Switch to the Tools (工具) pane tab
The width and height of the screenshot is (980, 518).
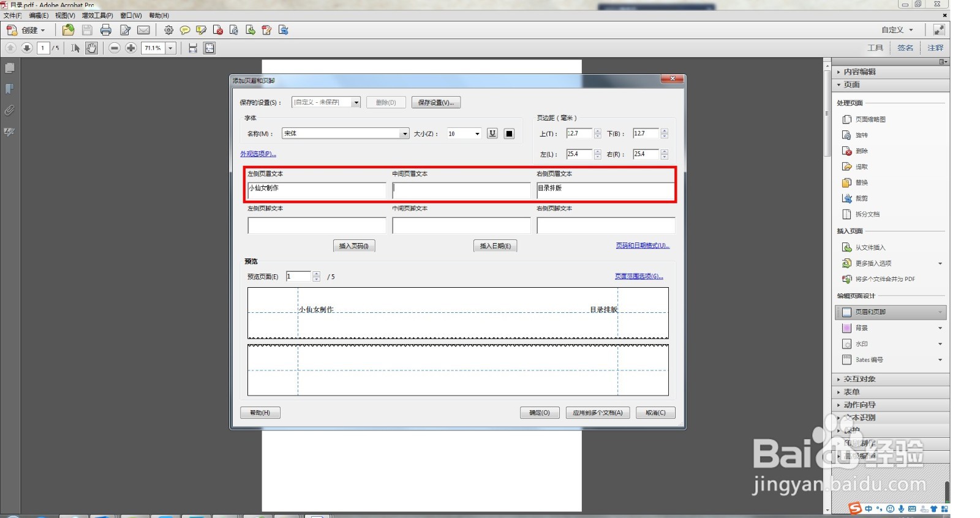[x=875, y=48]
